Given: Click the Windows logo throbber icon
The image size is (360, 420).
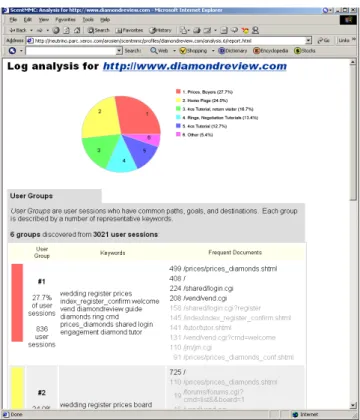Looking at the screenshot, I should (x=348, y=20).
